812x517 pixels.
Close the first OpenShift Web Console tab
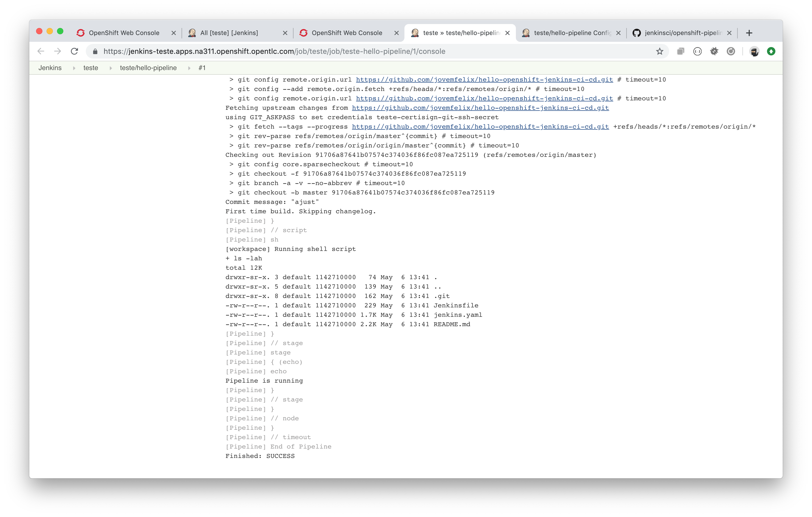pyautogui.click(x=174, y=33)
